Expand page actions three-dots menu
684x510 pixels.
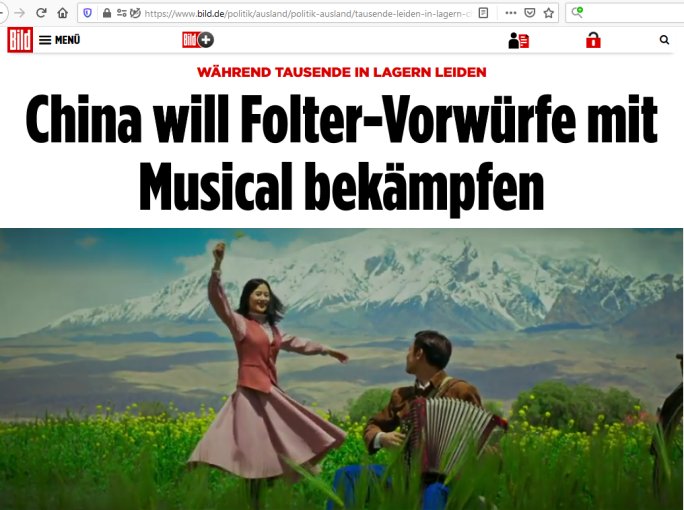[x=511, y=13]
